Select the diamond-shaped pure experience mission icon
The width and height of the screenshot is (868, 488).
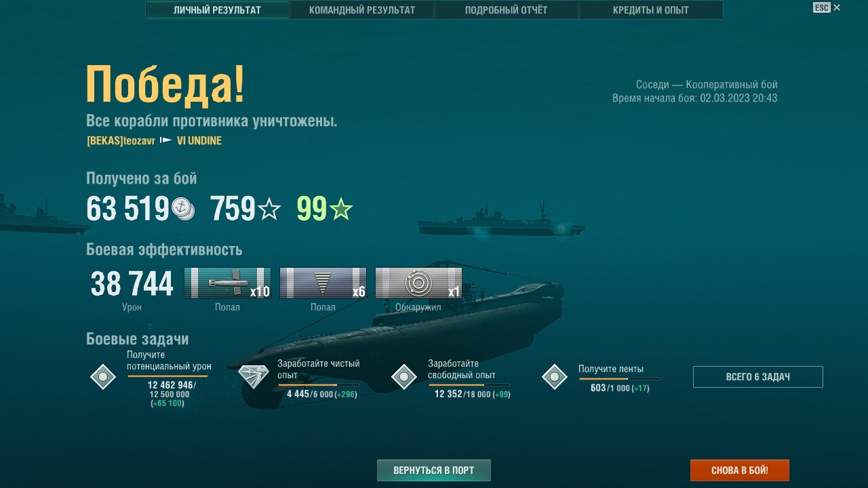pos(253,376)
